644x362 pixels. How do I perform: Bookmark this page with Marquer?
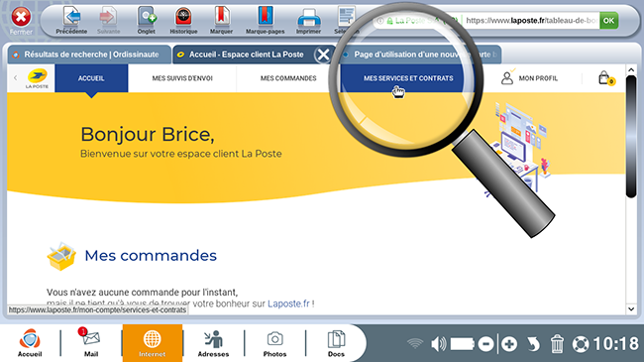(221, 20)
